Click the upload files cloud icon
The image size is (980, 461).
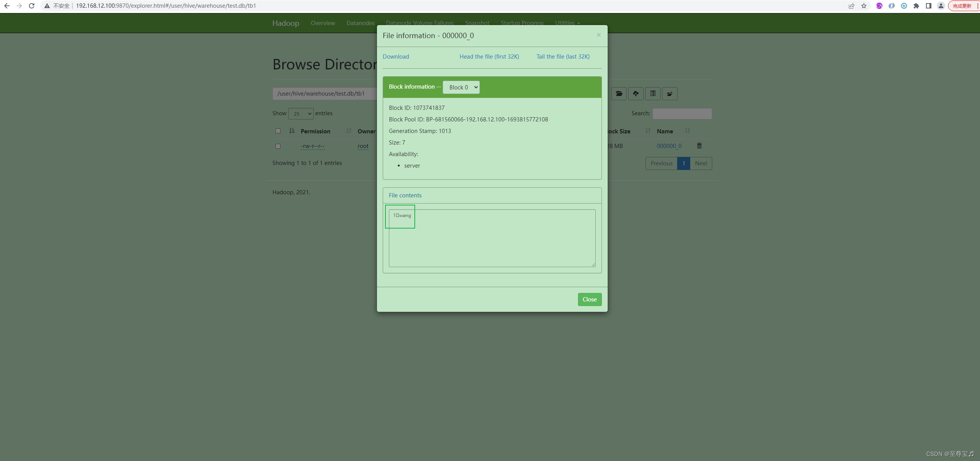635,94
